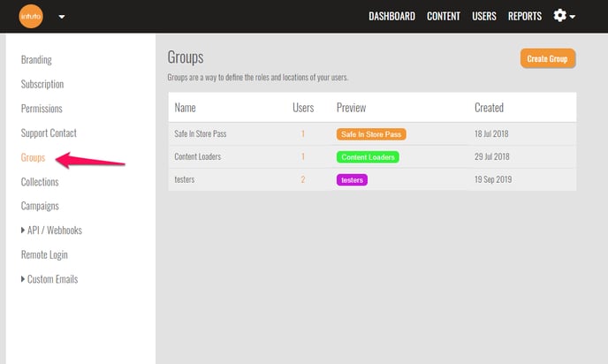Expand the Custom Emails section

49,279
